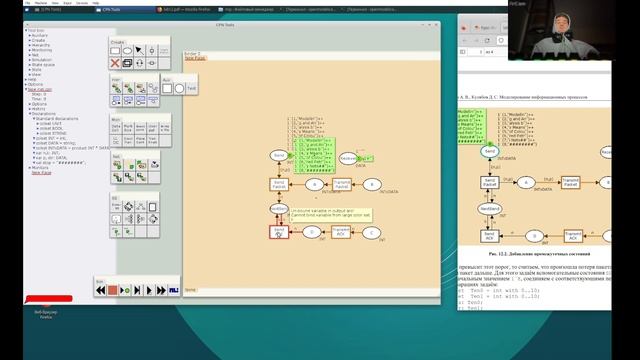Choose the red X delete tool
The height and width of the screenshot is (360, 640).
[x=115, y=63]
